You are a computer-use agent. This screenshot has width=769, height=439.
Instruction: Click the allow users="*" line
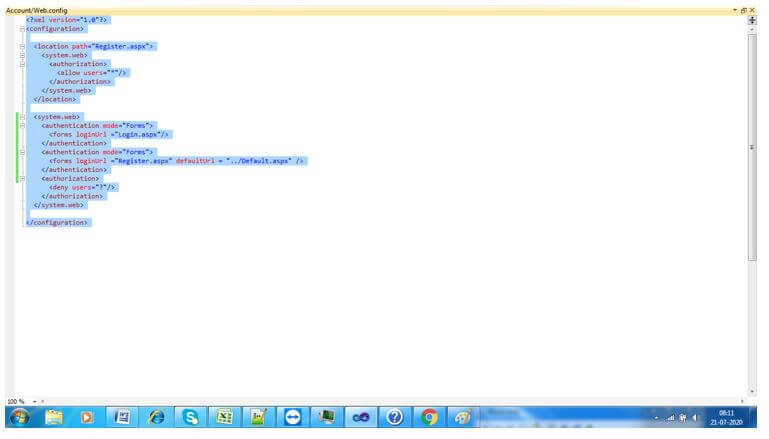click(92, 73)
